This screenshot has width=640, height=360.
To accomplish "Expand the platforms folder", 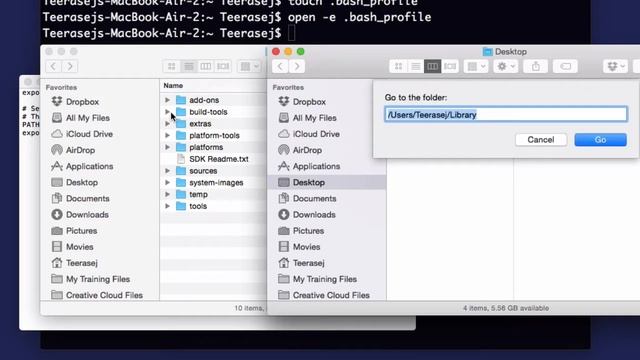I will coord(167,147).
